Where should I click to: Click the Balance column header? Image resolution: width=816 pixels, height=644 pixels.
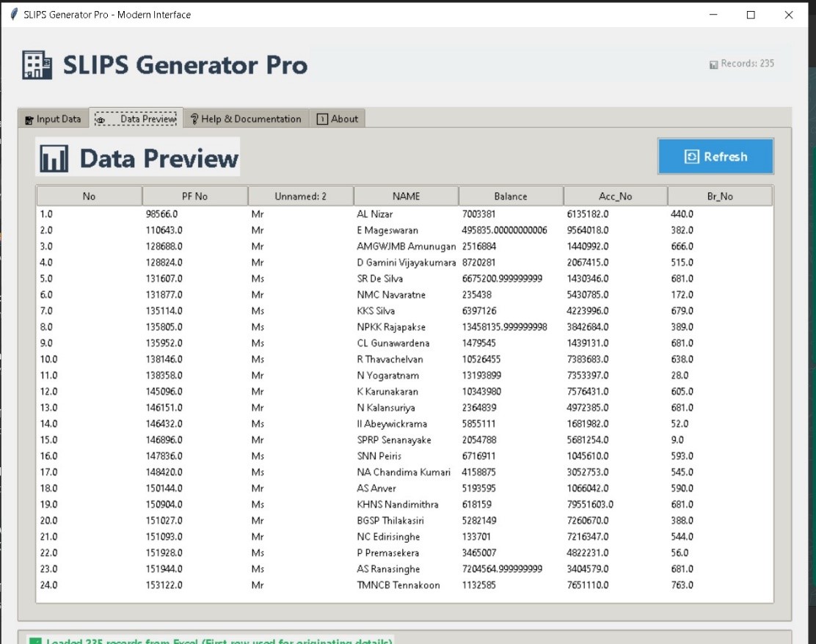(511, 197)
